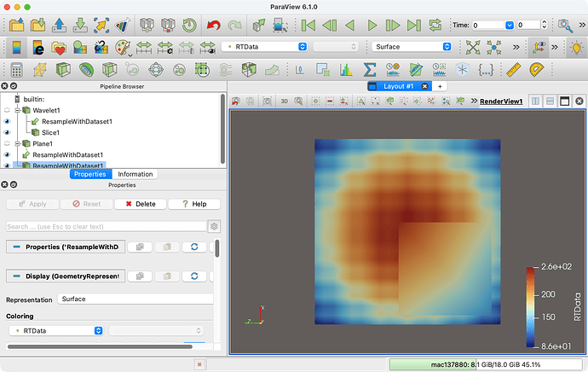Jump to the last frame

click(414, 25)
